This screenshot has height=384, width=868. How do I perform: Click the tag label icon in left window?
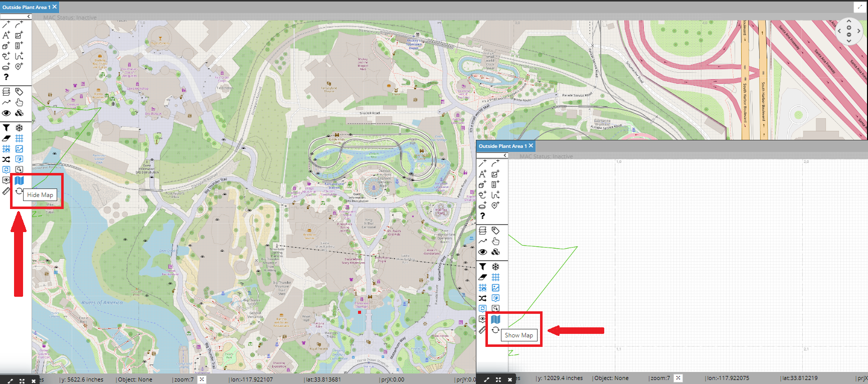(x=19, y=92)
